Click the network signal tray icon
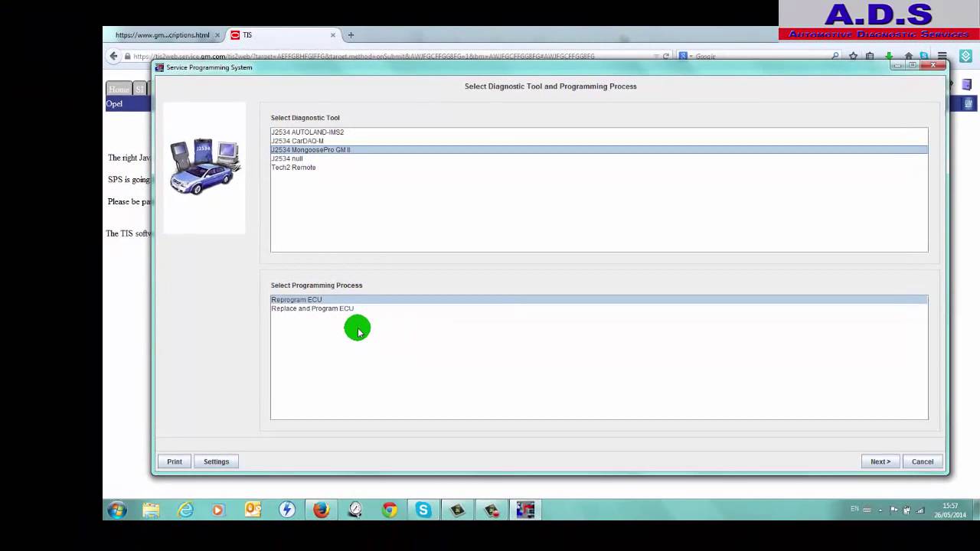The width and height of the screenshot is (980, 551). pyautogui.click(x=920, y=510)
